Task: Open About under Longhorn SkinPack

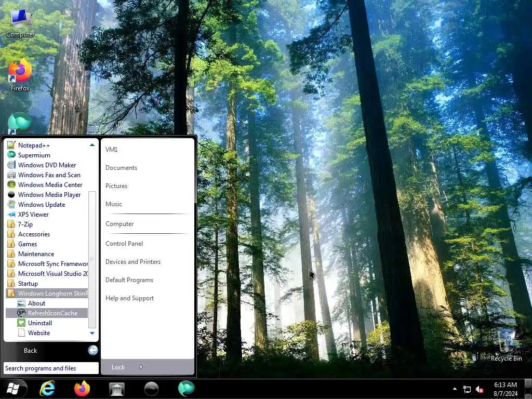Action: pyautogui.click(x=47, y=303)
